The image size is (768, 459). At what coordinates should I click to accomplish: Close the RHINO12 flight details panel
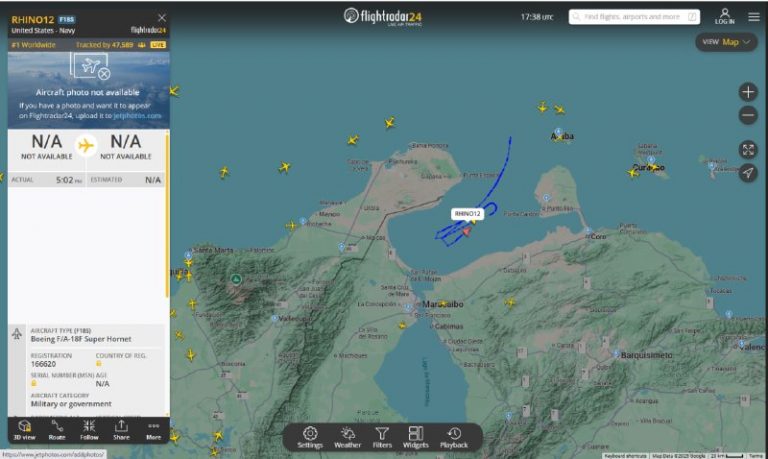coord(162,18)
